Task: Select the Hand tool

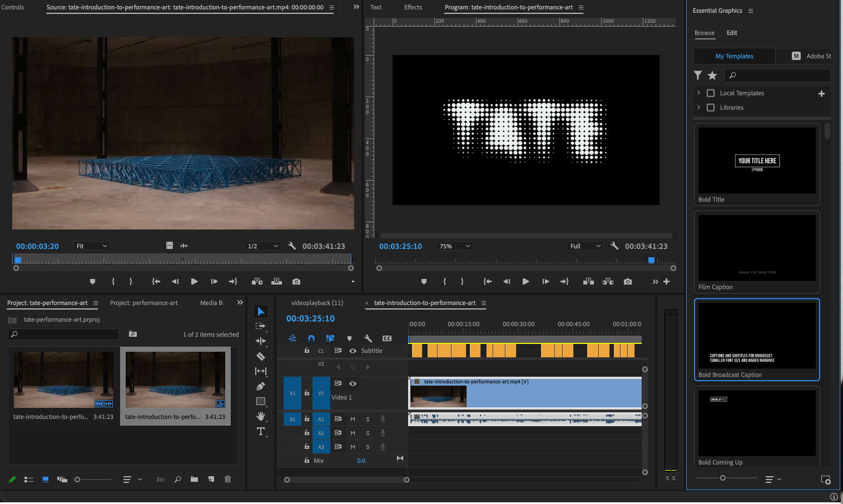Action: coord(260,416)
